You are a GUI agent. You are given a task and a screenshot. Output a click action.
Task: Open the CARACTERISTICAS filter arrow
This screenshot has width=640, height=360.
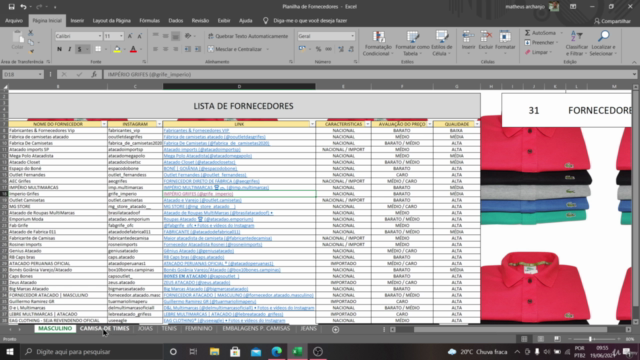(368, 124)
